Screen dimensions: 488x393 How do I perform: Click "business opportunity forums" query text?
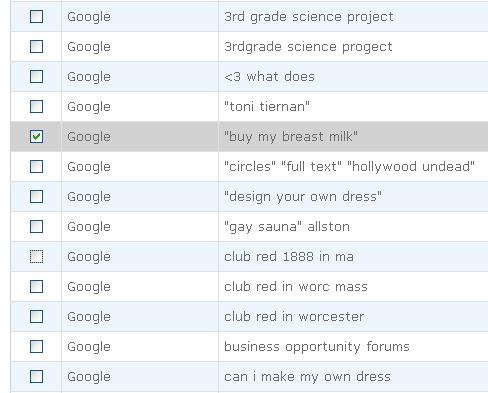point(317,347)
